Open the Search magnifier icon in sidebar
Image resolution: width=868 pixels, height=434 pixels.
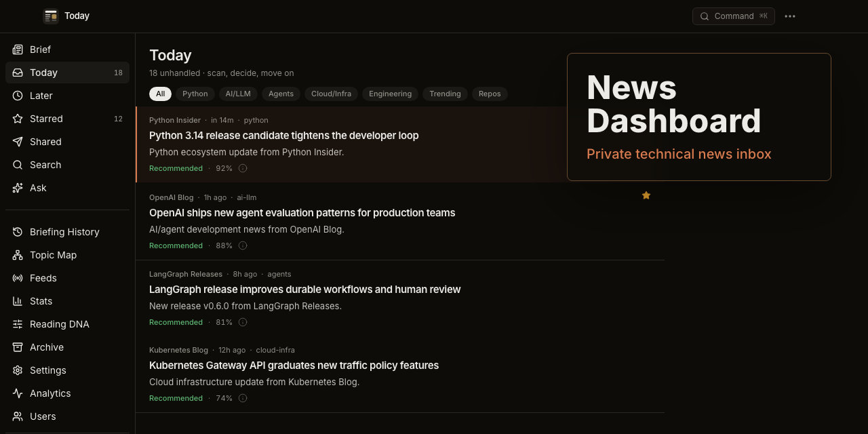tap(18, 165)
